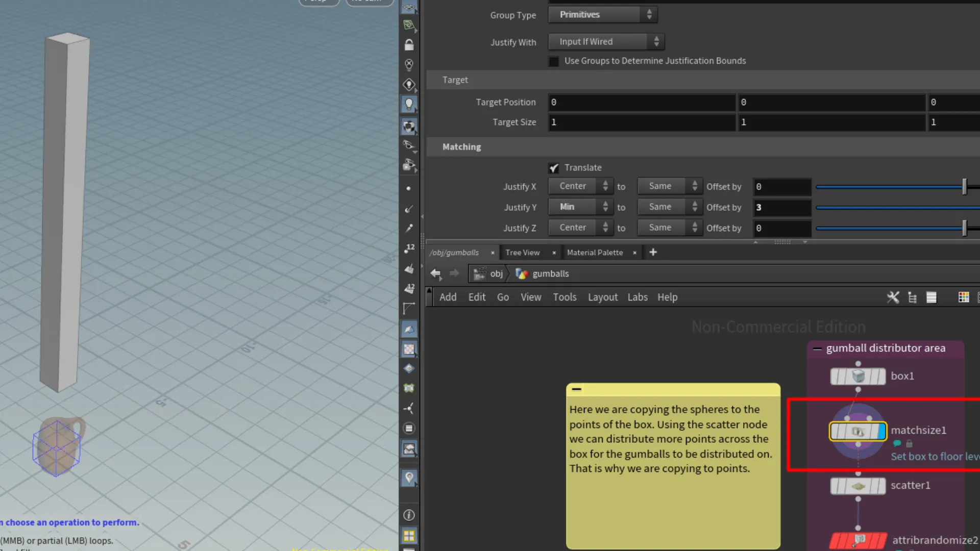The width and height of the screenshot is (980, 551).
Task: Click the info icon near the toolbar bottom
Action: pos(409,515)
